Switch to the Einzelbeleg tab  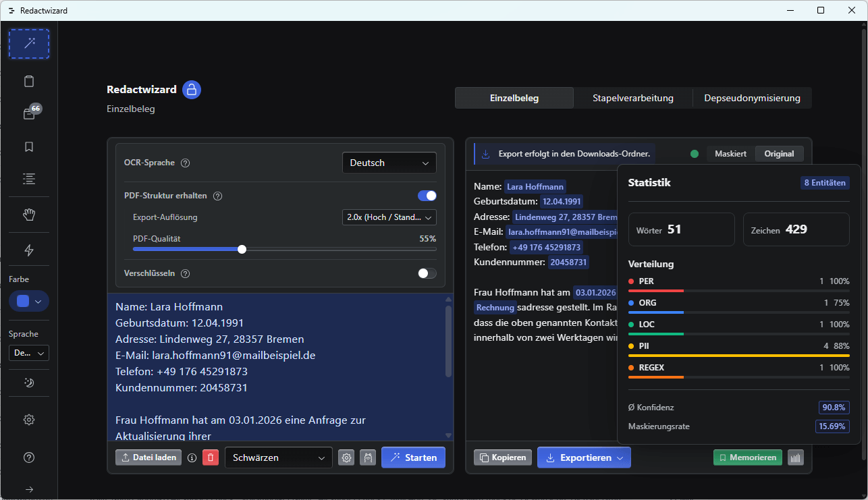pyautogui.click(x=514, y=98)
